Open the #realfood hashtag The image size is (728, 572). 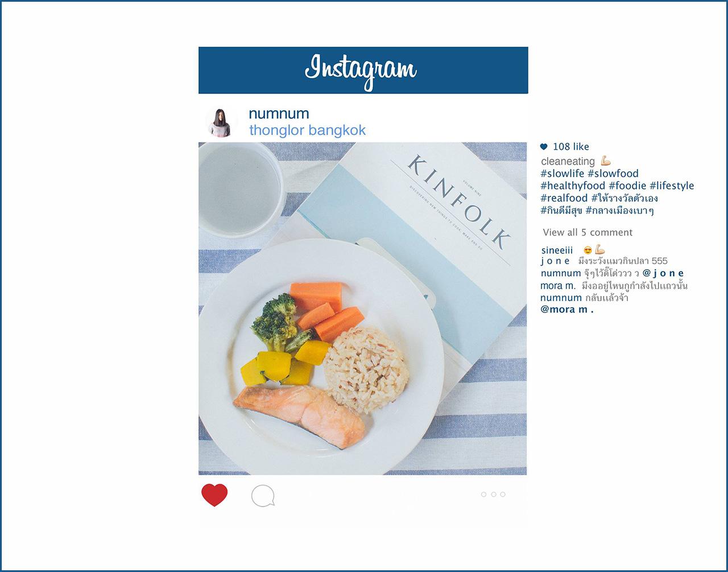coord(564,198)
